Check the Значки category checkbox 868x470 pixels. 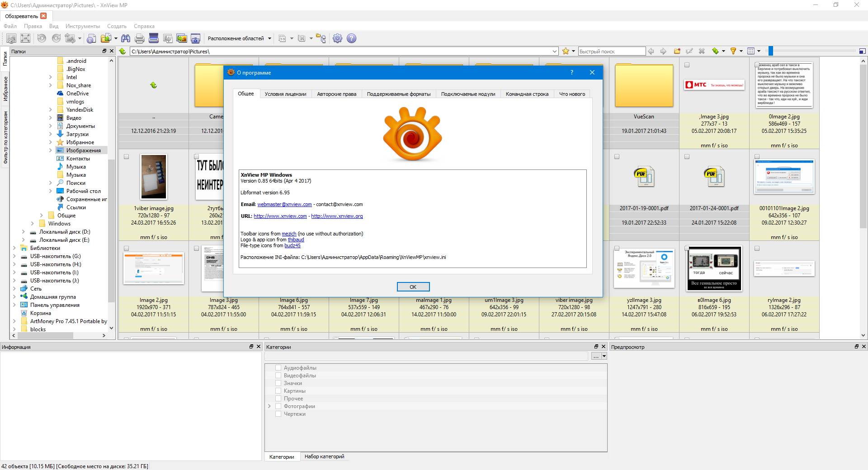click(278, 383)
